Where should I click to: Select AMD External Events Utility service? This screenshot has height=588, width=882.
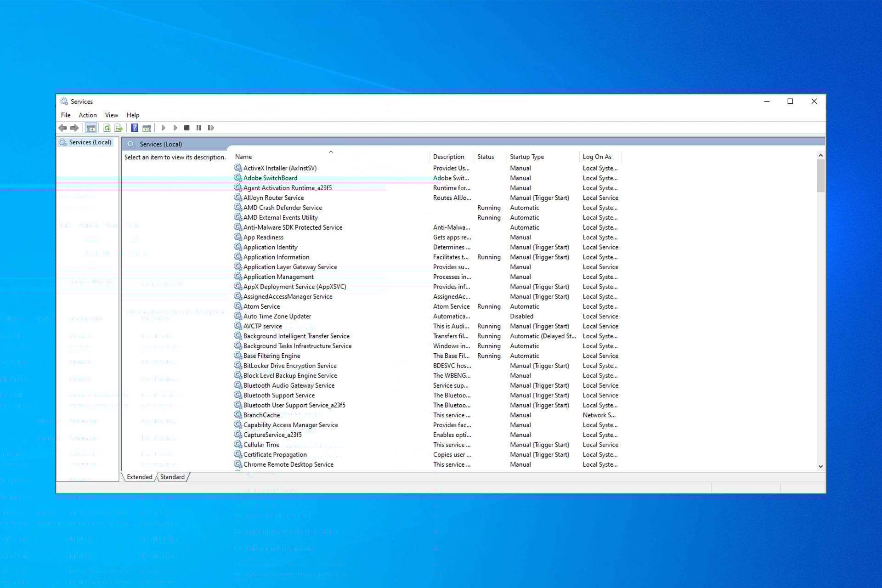click(x=280, y=217)
